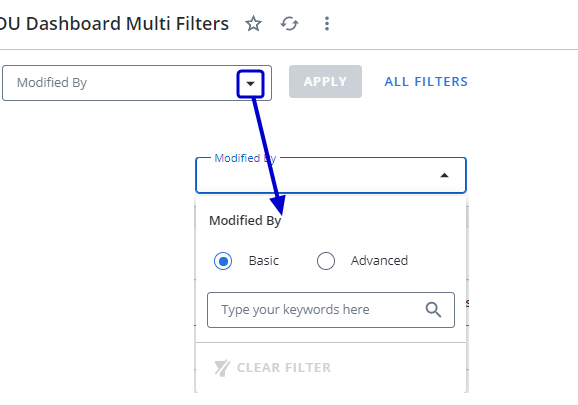
Task: Click the Basic label text
Action: click(x=264, y=261)
